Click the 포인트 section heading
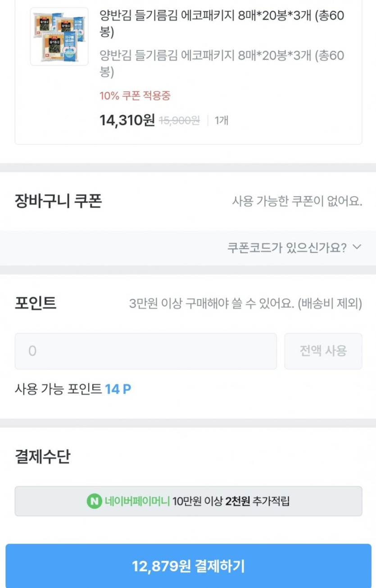 click(x=36, y=303)
